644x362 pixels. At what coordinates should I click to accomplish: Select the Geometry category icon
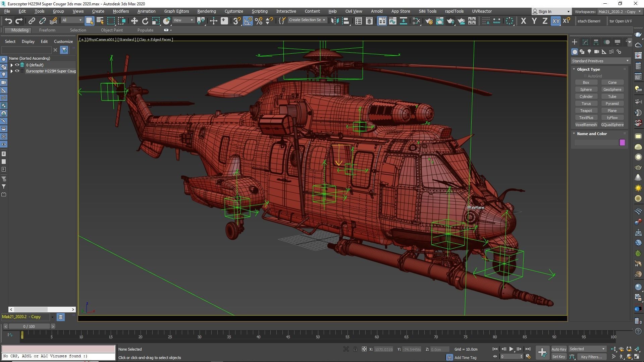coord(575,52)
